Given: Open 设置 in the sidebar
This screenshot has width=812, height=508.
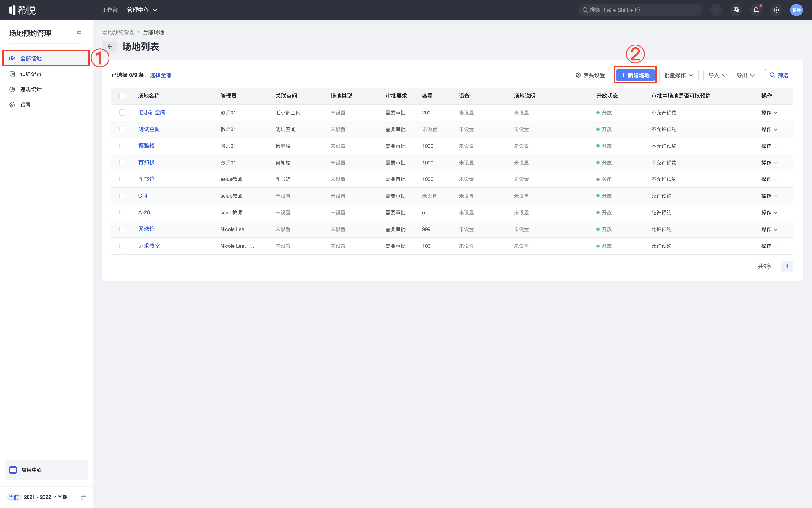Looking at the screenshot, I should point(46,105).
